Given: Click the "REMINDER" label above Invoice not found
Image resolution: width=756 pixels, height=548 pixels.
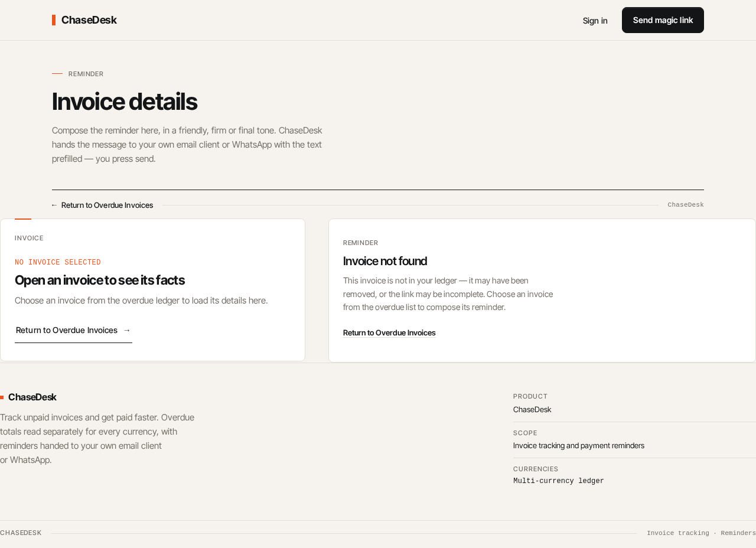Looking at the screenshot, I should pos(361,243).
